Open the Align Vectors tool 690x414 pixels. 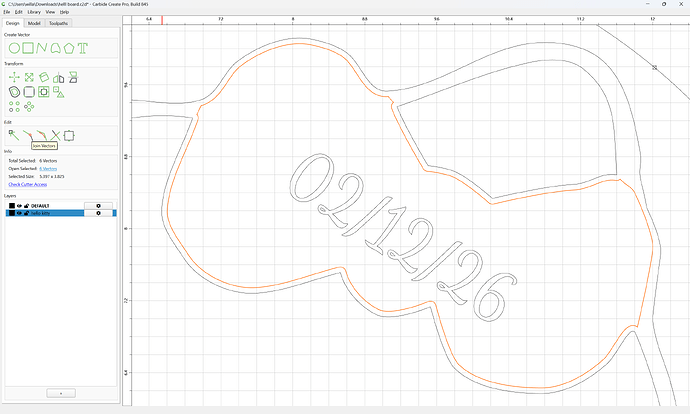coord(59,92)
